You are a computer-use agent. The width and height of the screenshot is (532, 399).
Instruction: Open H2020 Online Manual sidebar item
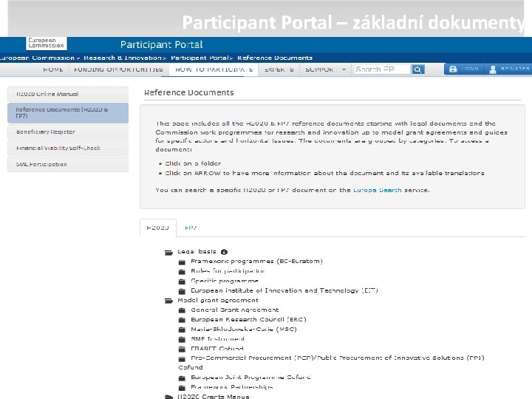click(x=68, y=94)
